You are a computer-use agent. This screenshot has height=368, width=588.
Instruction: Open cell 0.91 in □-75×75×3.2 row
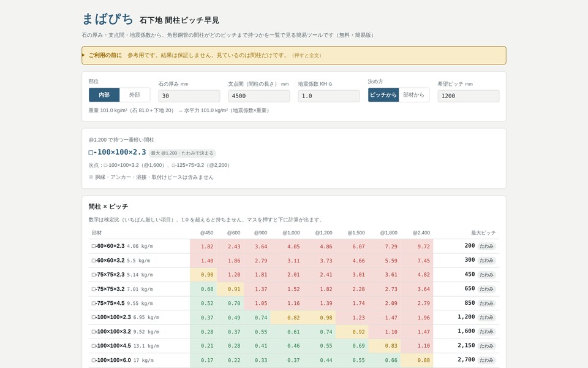tap(231, 289)
